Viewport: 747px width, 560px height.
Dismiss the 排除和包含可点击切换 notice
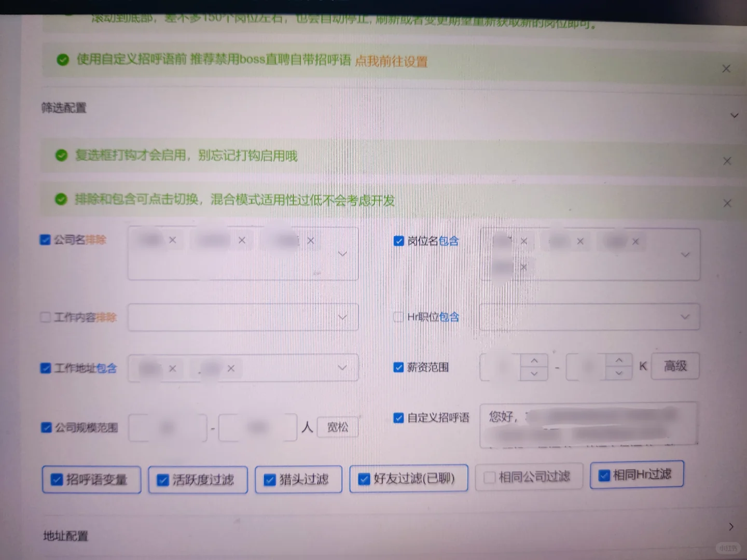[726, 203]
